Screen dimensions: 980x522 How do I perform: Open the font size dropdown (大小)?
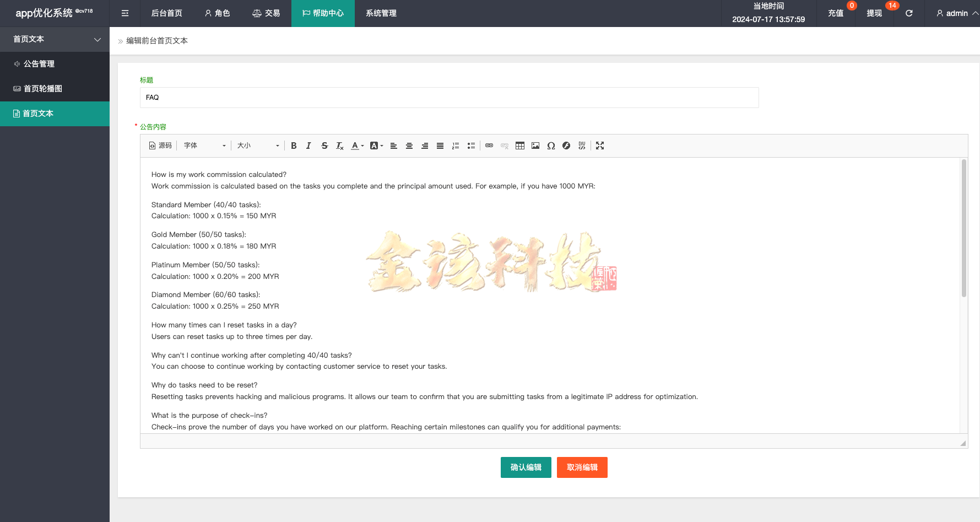(256, 146)
